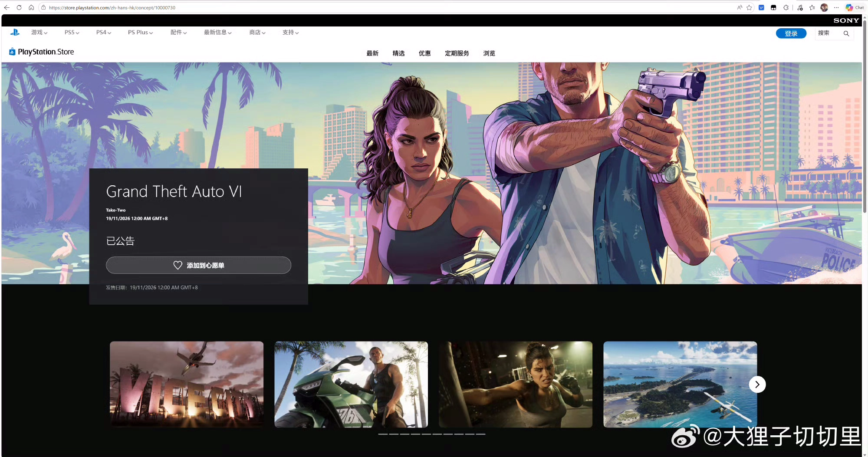The width and height of the screenshot is (868, 457).
Task: Select the last carousel indicator dash
Action: [481, 434]
